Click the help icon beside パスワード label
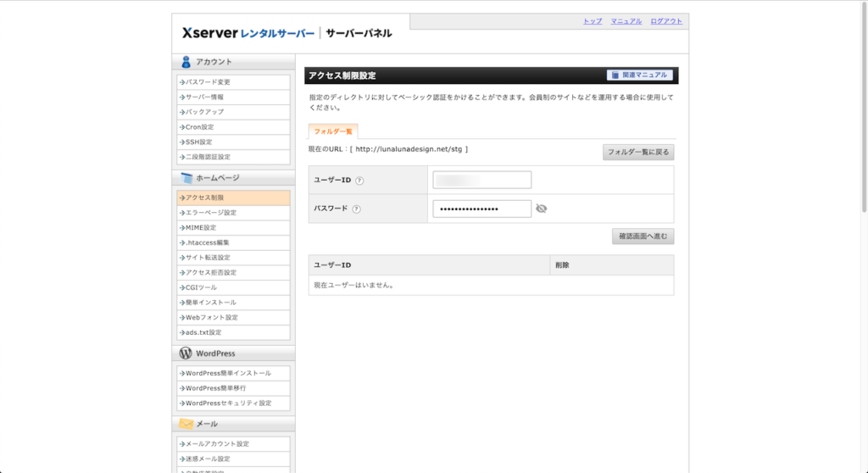This screenshot has height=473, width=868. (x=357, y=209)
